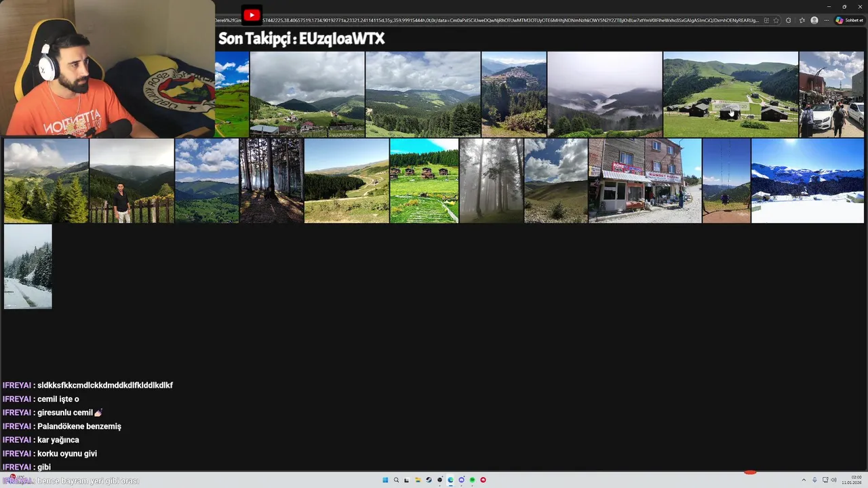Click the YouTube logo icon at top
Viewport: 868px width, 488px height.
point(252,15)
